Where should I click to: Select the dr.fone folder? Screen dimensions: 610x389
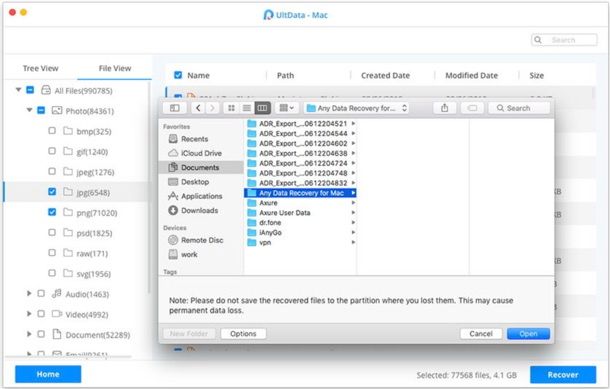click(301, 223)
